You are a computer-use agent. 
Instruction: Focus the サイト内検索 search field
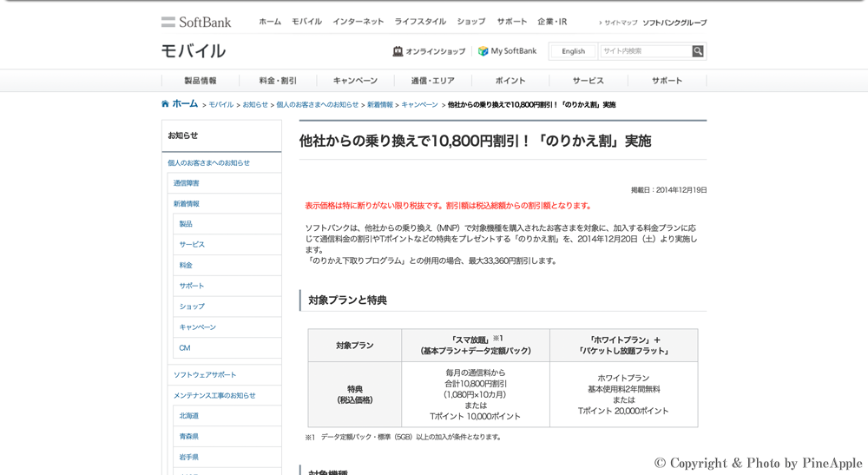click(646, 51)
